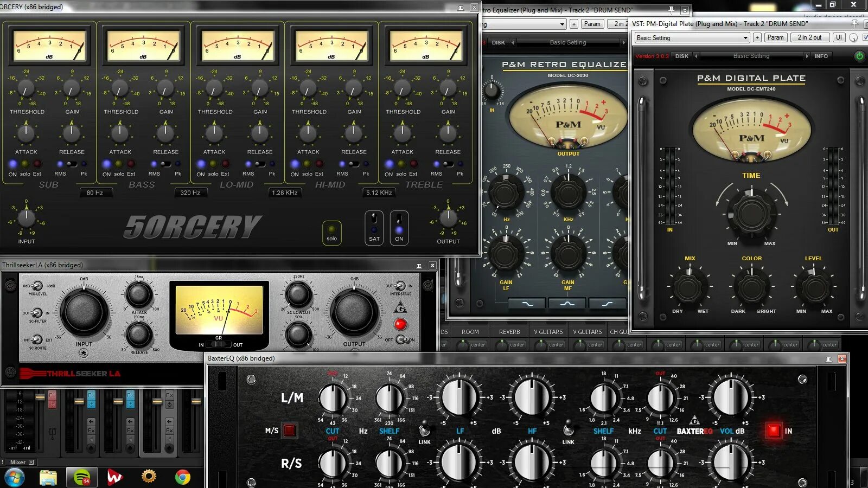
Task: Click the pin icon on the Retro Equalizer window
Action: coord(671,10)
